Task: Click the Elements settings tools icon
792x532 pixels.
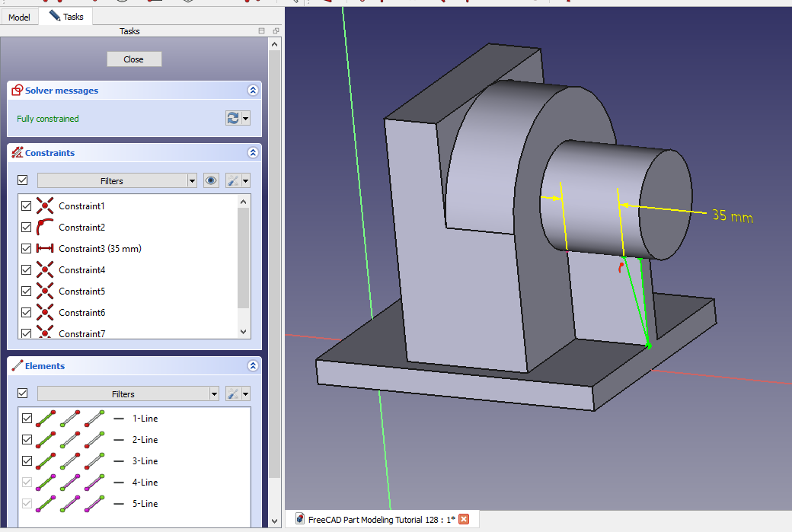Action: (x=234, y=393)
